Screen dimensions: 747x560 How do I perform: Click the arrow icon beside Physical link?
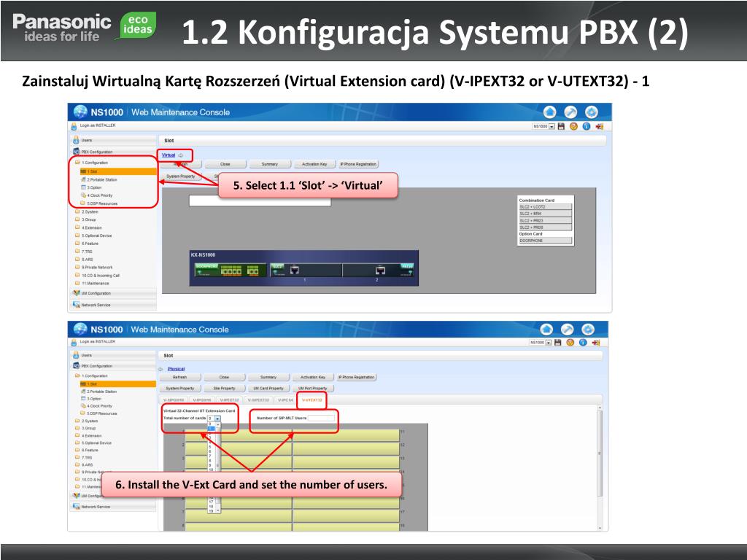click(x=160, y=369)
